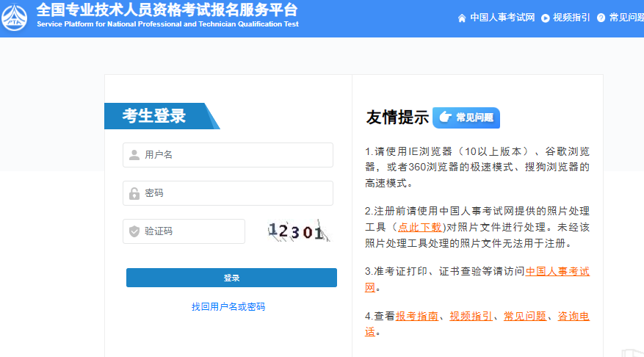Image resolution: width=644 pixels, height=357 pixels.
Task: Open the 点此下载 photo tool link
Action: click(420, 227)
